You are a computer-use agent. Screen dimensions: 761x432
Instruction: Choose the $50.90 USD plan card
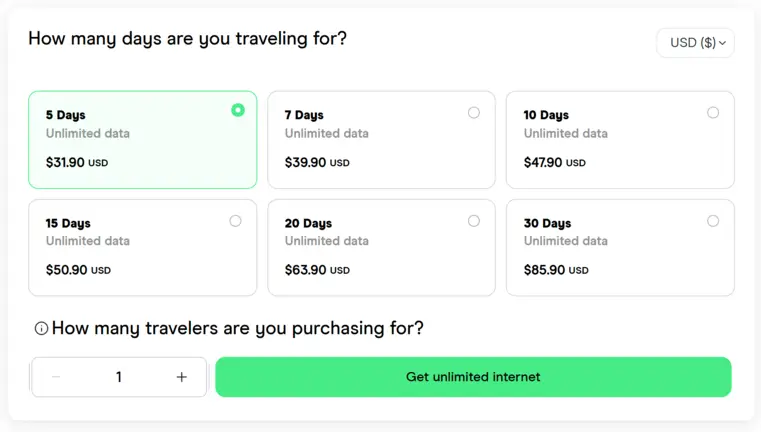pos(143,248)
